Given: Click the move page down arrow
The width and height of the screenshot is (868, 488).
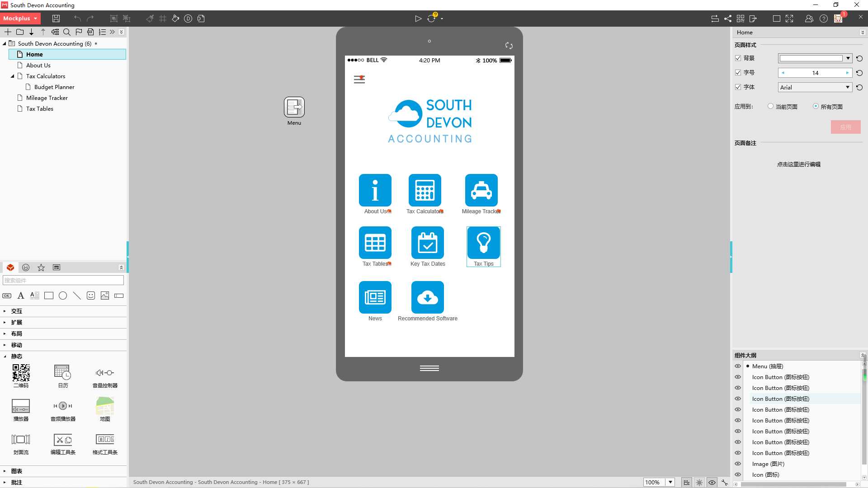Looking at the screenshot, I should (31, 32).
